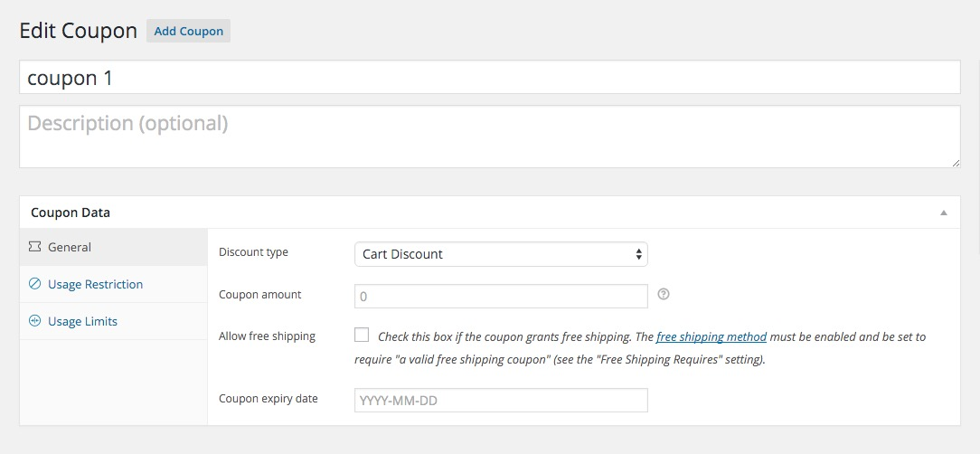Click the Usage Restriction ban icon

pyautogui.click(x=35, y=284)
